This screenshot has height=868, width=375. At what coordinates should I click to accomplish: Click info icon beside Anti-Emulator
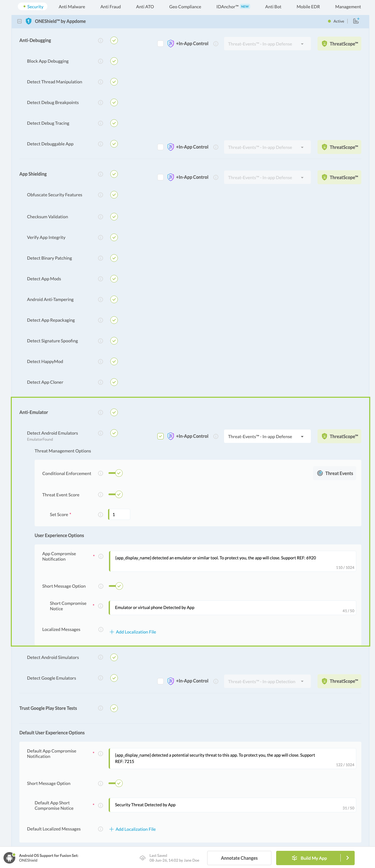point(100,412)
